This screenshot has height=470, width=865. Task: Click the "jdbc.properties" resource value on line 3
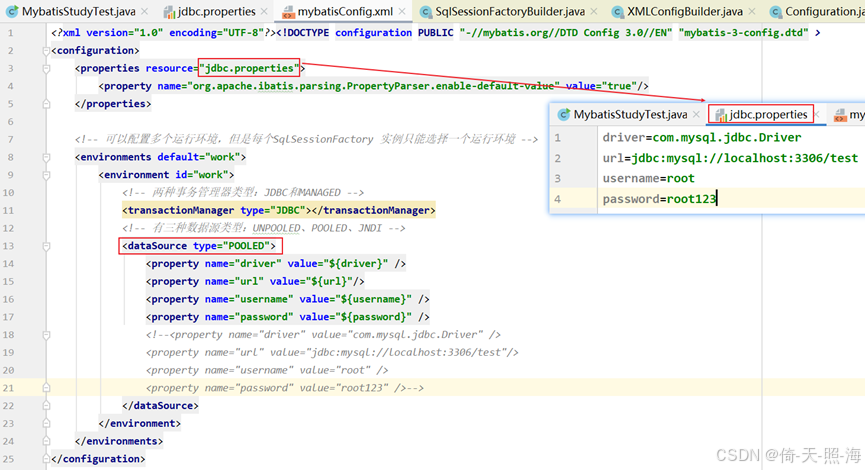click(x=249, y=68)
